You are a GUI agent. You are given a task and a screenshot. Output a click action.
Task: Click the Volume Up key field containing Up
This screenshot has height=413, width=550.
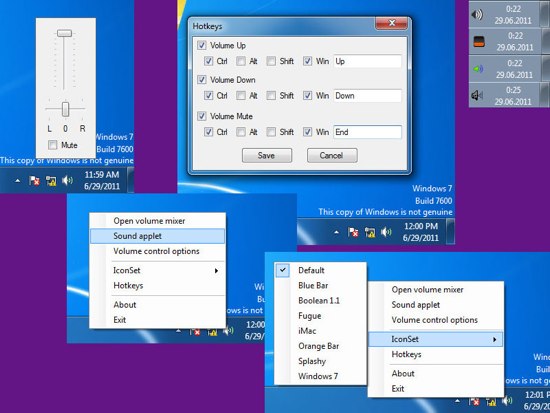coord(367,61)
